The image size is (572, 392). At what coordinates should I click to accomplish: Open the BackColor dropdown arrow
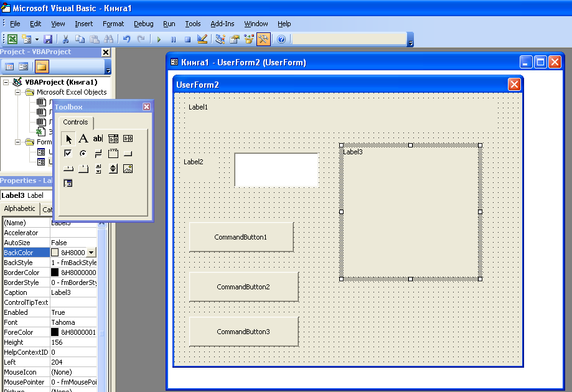coord(91,253)
